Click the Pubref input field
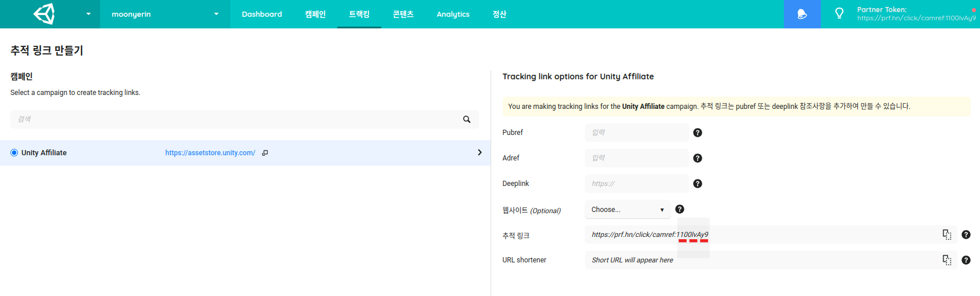 636,133
